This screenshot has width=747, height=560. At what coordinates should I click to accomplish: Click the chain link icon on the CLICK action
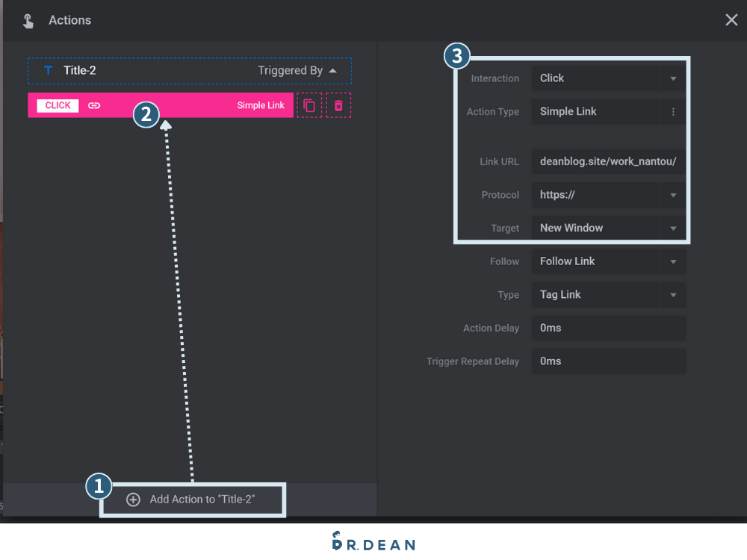[x=93, y=105]
